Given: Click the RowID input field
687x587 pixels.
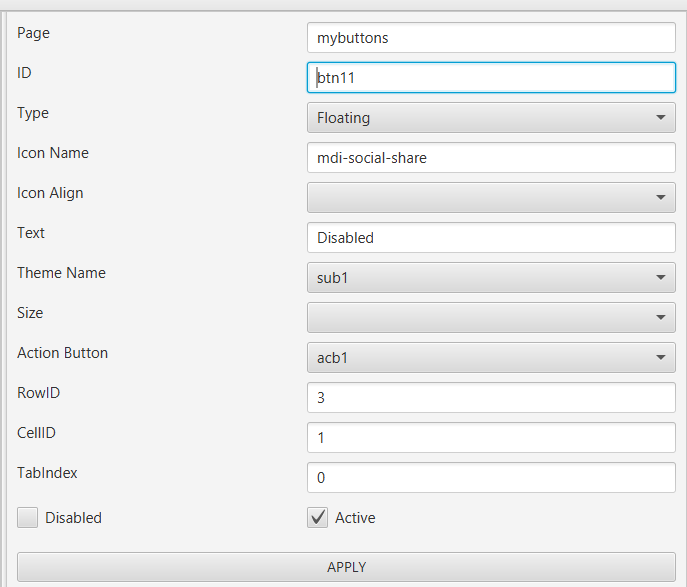Looking at the screenshot, I should [x=491, y=398].
